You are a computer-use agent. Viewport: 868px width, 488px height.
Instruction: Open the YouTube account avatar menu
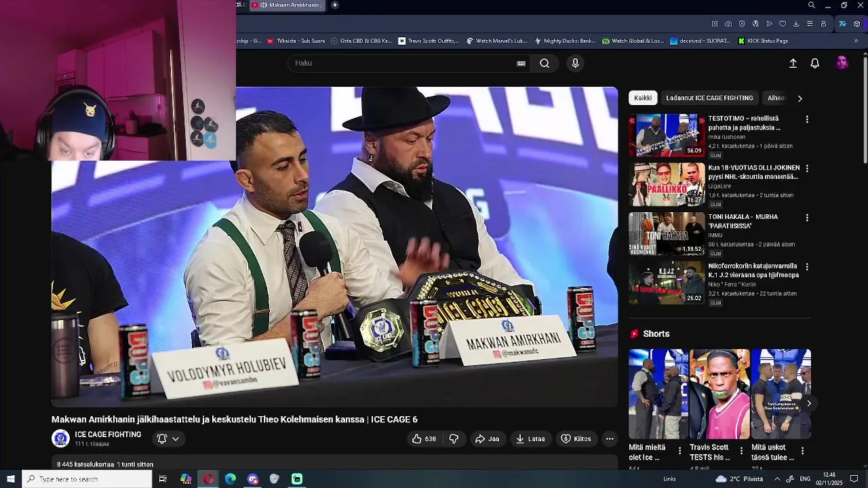(x=842, y=63)
